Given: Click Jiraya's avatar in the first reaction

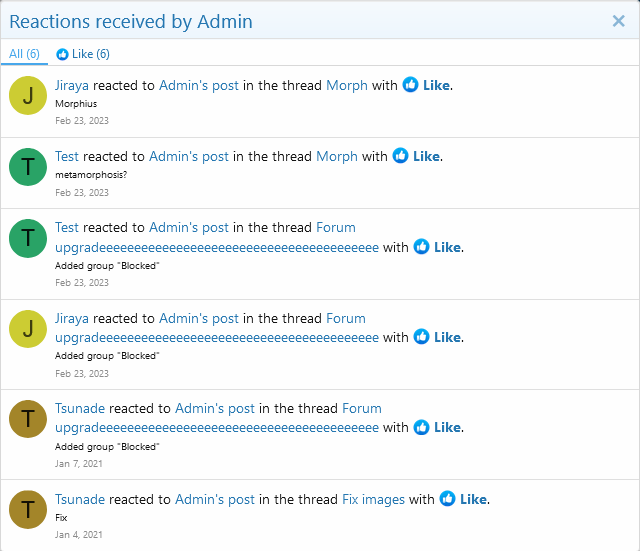Looking at the screenshot, I should click(28, 95).
